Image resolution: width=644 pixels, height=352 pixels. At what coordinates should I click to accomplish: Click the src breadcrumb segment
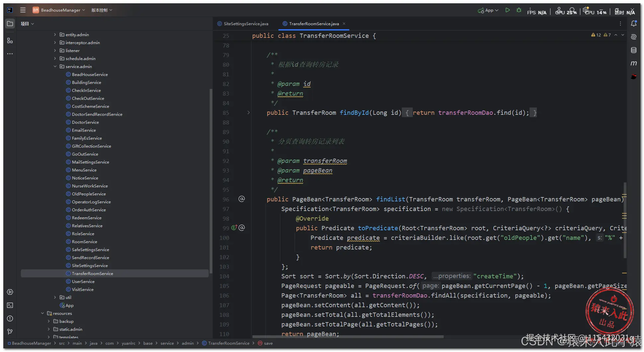[62, 343]
